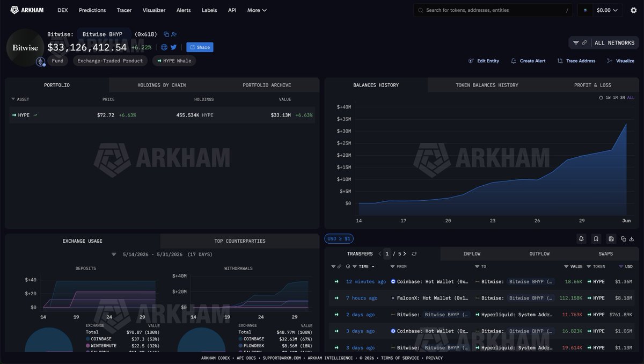This screenshot has width=644, height=364.
Task: Open the Bitwise Twitter profile icon
Action: (173, 47)
